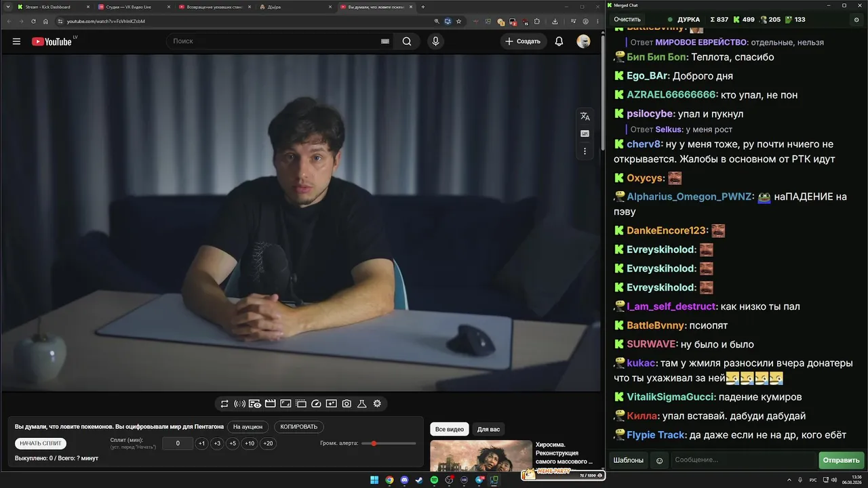Open the YouTube account avatar menu
The image size is (868, 488).
(x=583, y=41)
